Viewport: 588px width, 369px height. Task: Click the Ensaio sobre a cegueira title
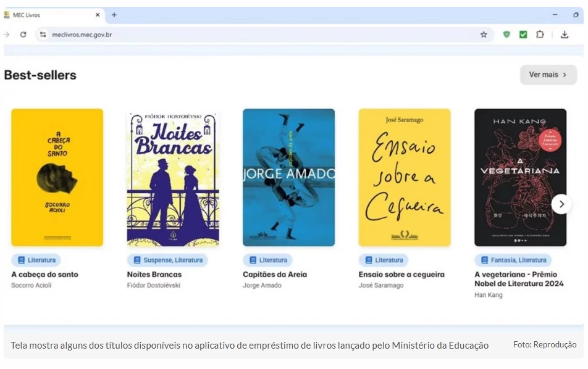pos(401,275)
